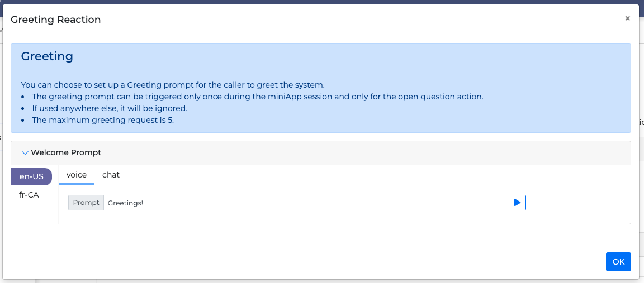Click the bullet about miniApp session trigger
644x283 pixels.
pyautogui.click(x=257, y=97)
